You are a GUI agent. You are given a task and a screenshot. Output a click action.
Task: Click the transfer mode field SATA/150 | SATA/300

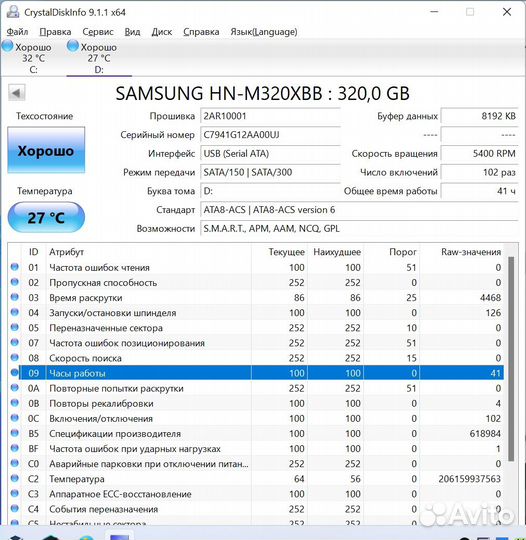click(x=270, y=172)
